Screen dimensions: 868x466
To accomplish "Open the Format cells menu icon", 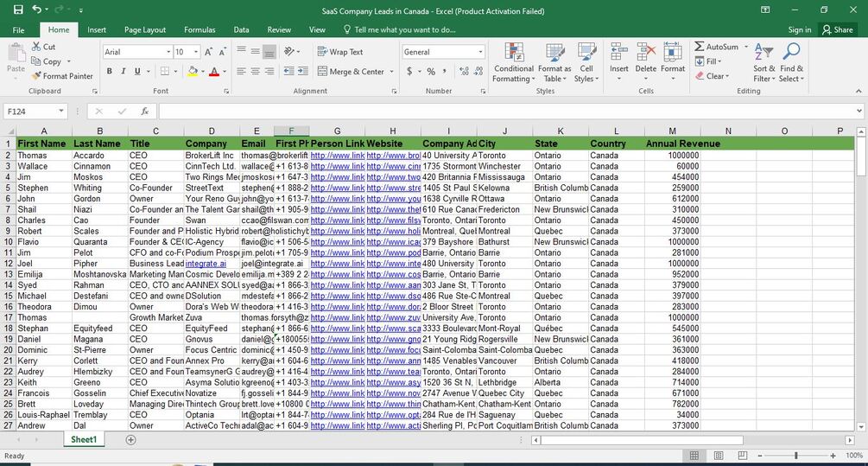I will pos(673,52).
